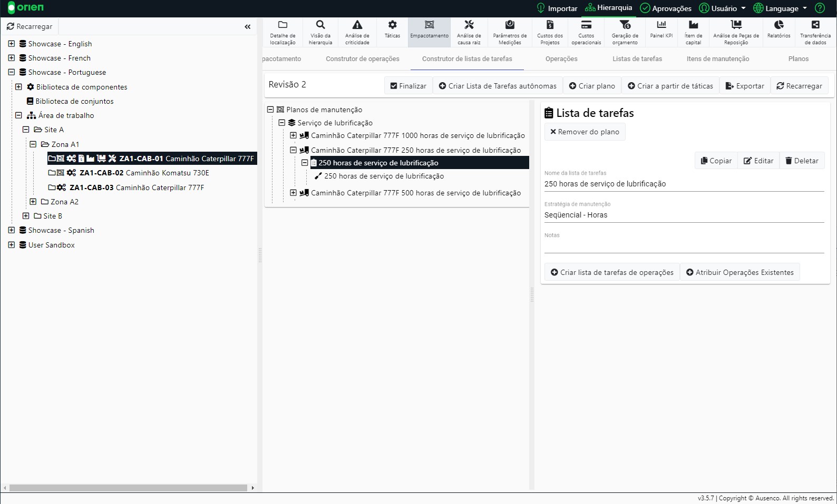Click the help question mark icon
Screen dimensions: 837x504
[820, 8]
